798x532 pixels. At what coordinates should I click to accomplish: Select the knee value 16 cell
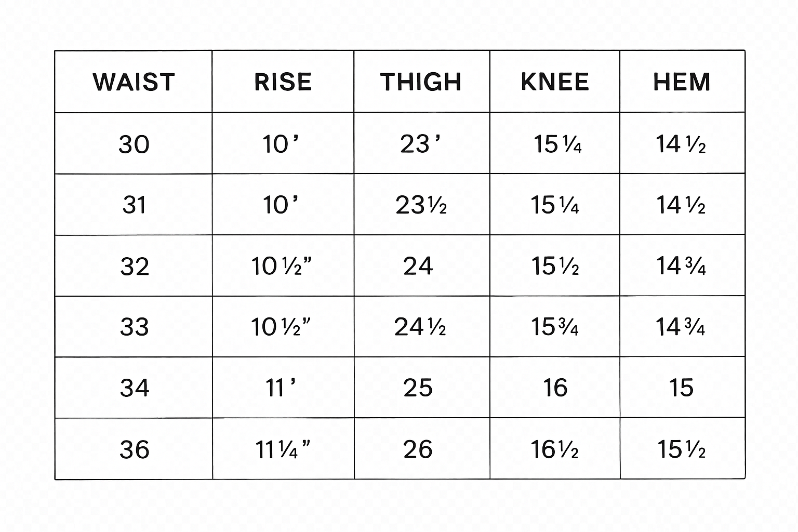click(x=555, y=388)
